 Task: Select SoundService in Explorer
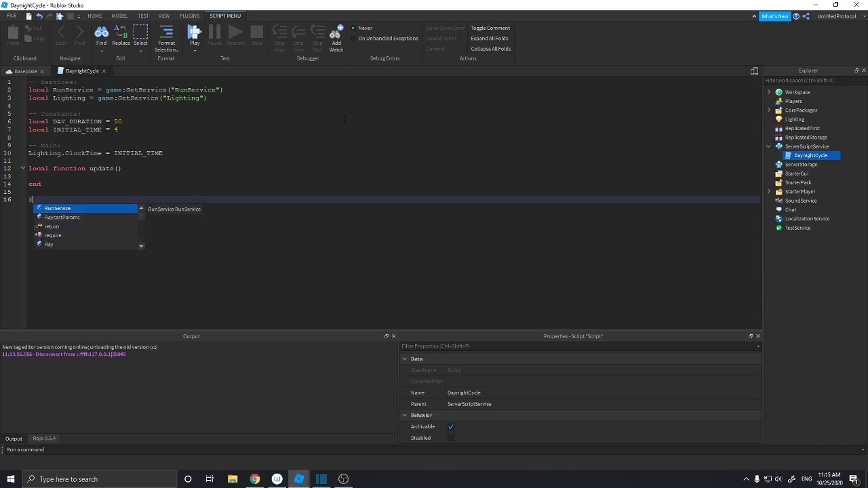(800, 201)
